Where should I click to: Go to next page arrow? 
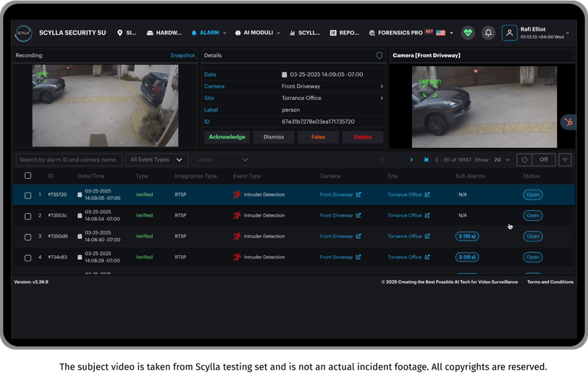(x=411, y=160)
